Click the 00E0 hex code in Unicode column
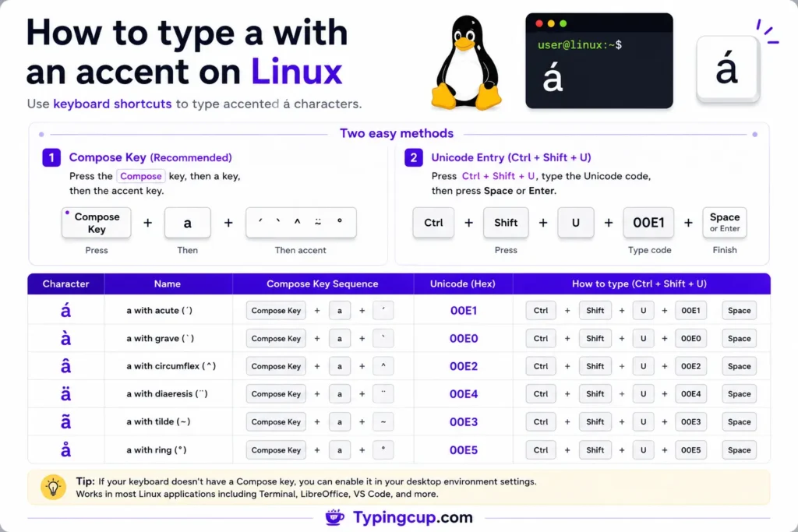This screenshot has height=532, width=798. pos(464,339)
